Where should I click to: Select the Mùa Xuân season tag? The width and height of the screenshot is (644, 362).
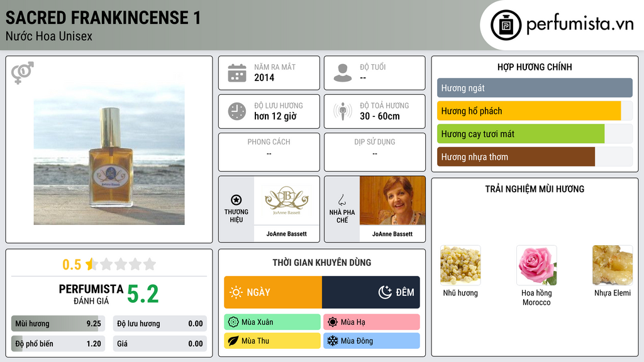(x=272, y=322)
